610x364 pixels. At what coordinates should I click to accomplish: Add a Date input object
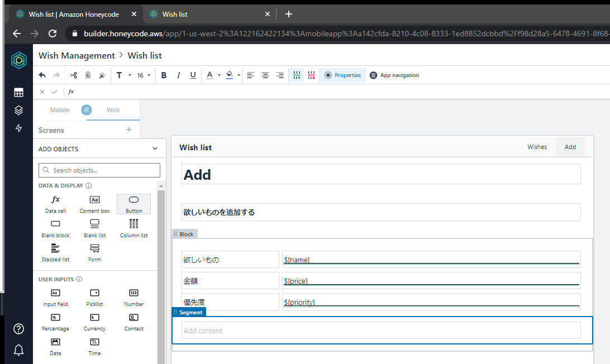tap(56, 347)
